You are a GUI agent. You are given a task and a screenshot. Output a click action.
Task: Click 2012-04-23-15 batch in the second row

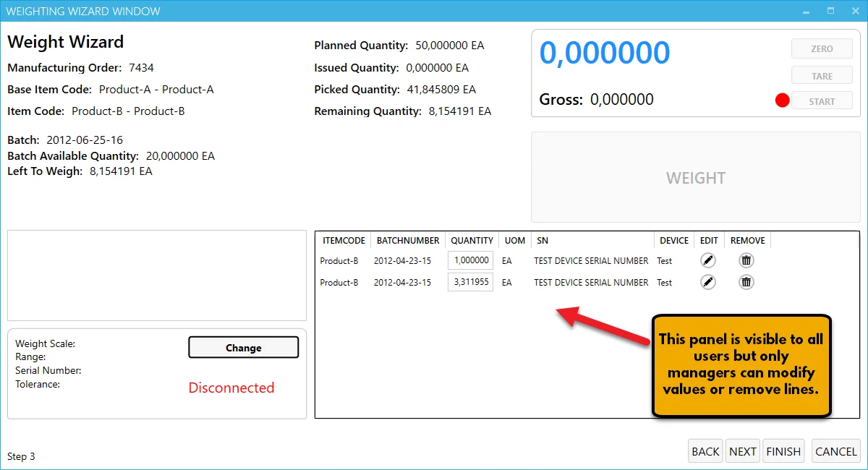(x=402, y=283)
